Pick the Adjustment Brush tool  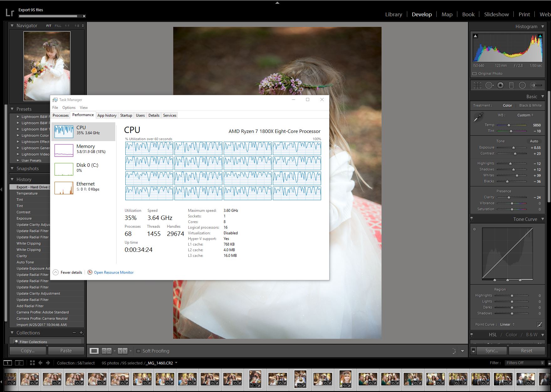(x=536, y=85)
